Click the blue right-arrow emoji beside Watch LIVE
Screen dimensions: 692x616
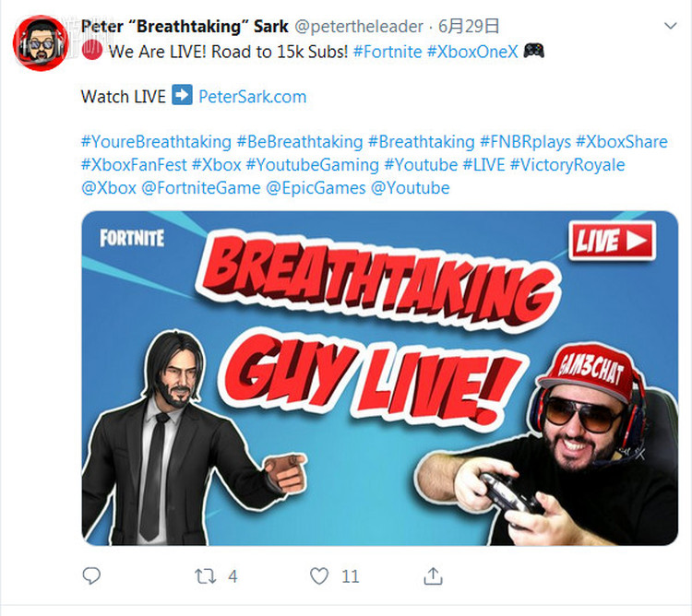(x=182, y=95)
